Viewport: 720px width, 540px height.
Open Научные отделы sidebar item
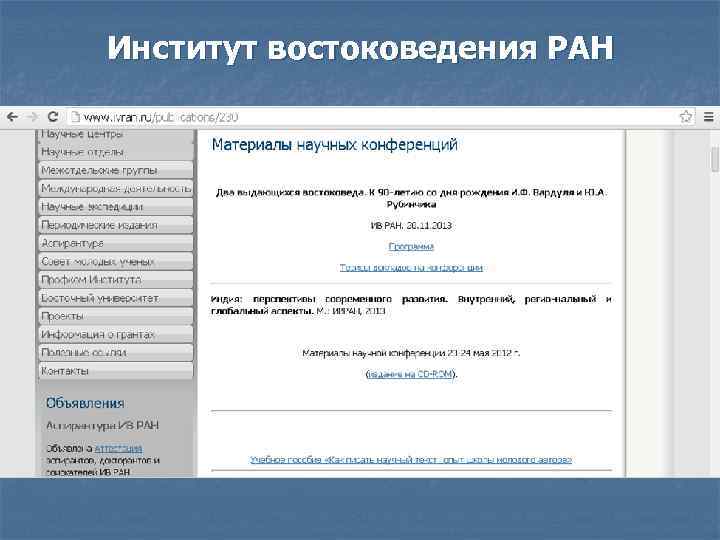[x=116, y=152]
